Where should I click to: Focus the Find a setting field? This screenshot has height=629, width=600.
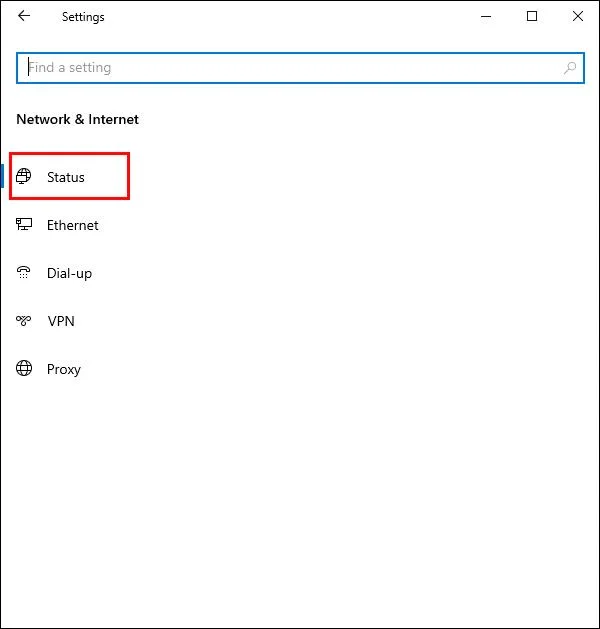tap(290, 68)
